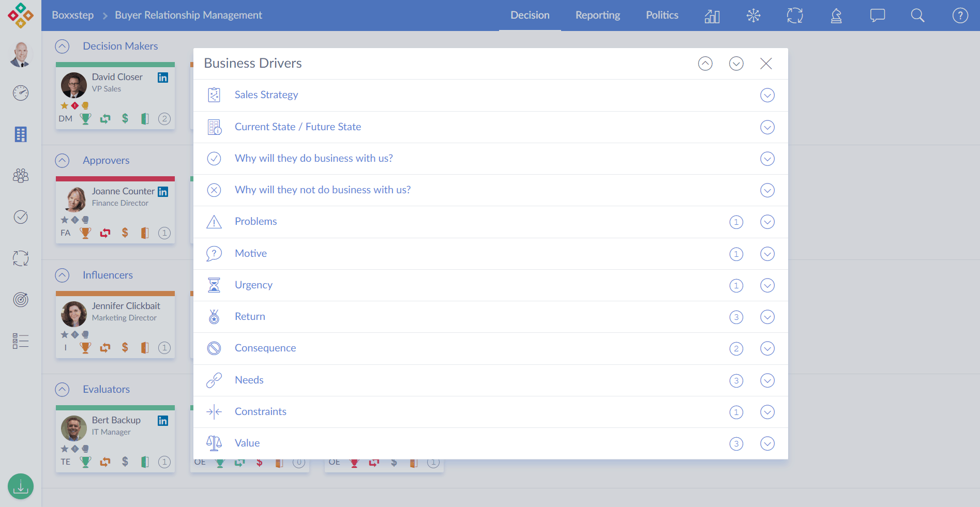Switch to the Reporting tab

click(x=597, y=16)
